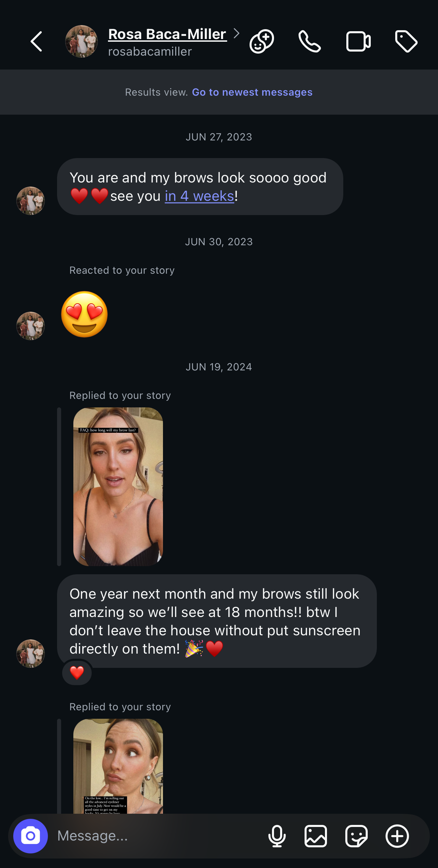Screen dimensions: 438x868
Task: Open the blue camera button
Action: click(x=31, y=836)
